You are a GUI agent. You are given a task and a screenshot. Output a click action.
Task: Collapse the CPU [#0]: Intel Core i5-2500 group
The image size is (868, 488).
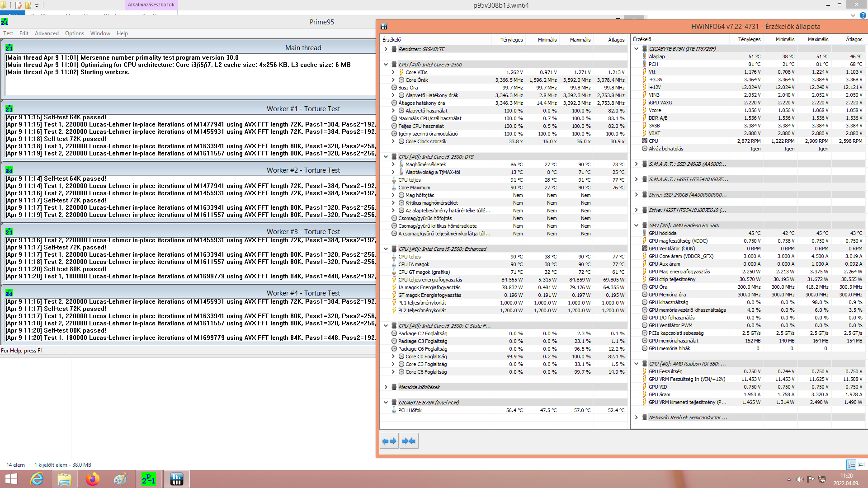coord(386,65)
